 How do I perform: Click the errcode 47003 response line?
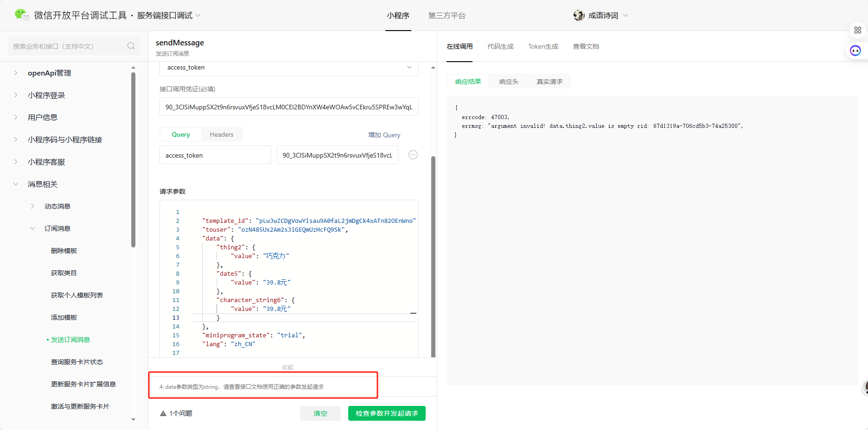pyautogui.click(x=485, y=117)
